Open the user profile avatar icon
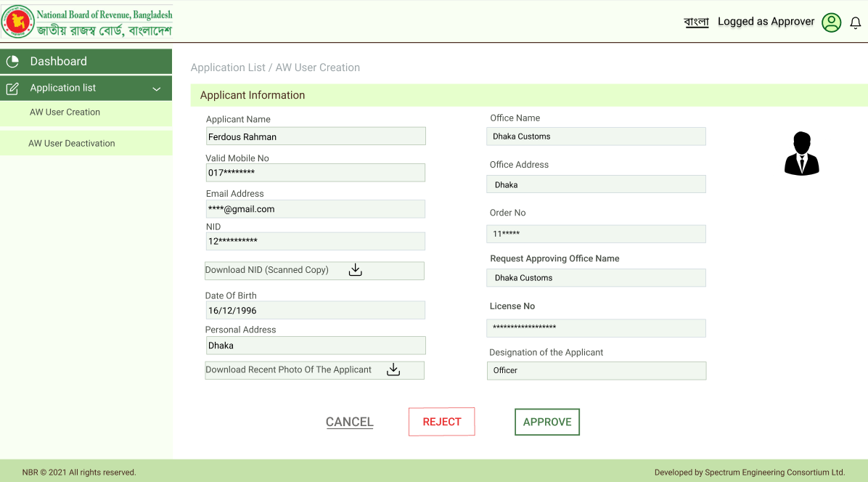Viewport: 868px width, 482px height. 831,22
